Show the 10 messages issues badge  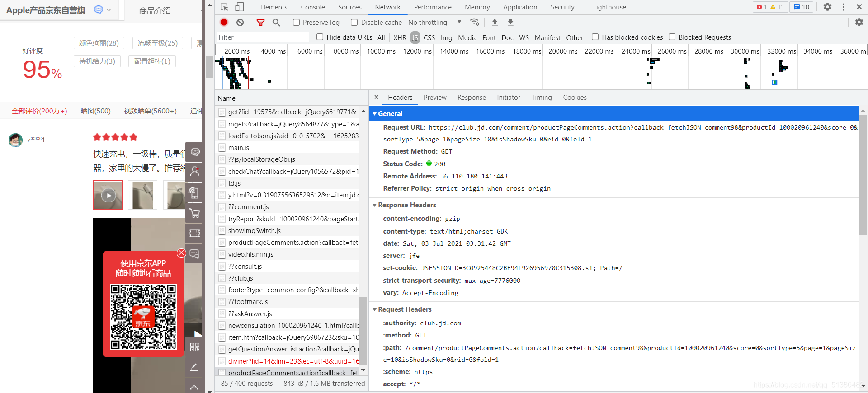(x=802, y=7)
